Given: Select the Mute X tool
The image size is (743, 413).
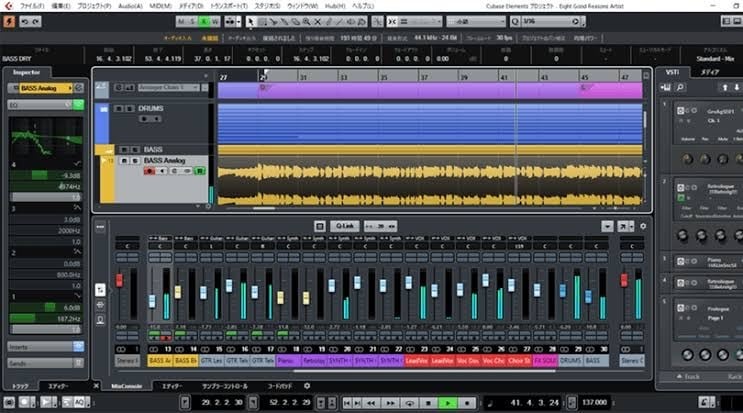Looking at the screenshot, I should click(317, 22).
